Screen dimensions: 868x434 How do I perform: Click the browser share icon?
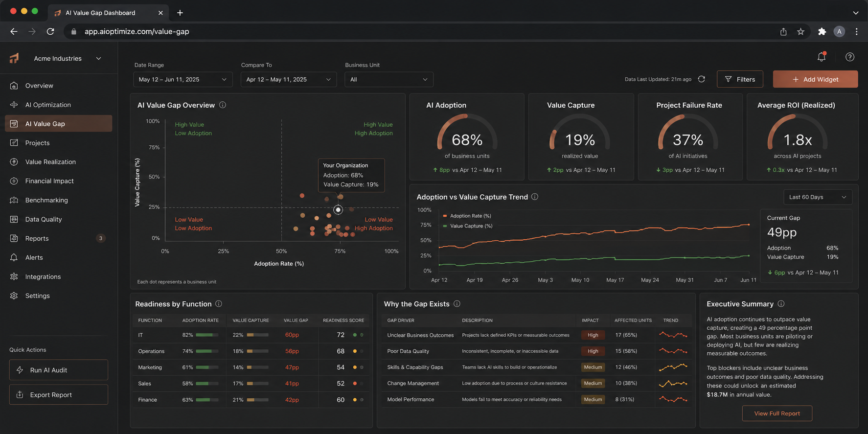tap(783, 31)
